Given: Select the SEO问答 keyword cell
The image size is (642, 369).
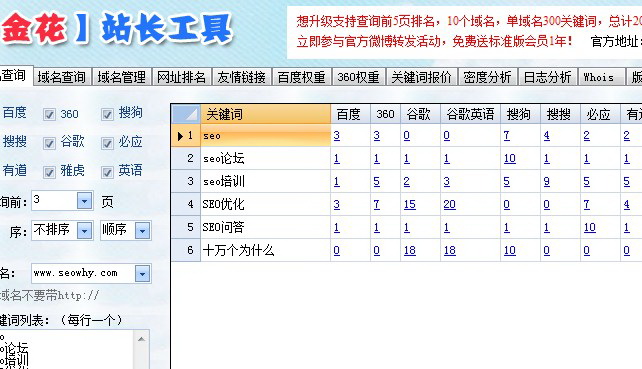Looking at the screenshot, I should click(x=265, y=227).
